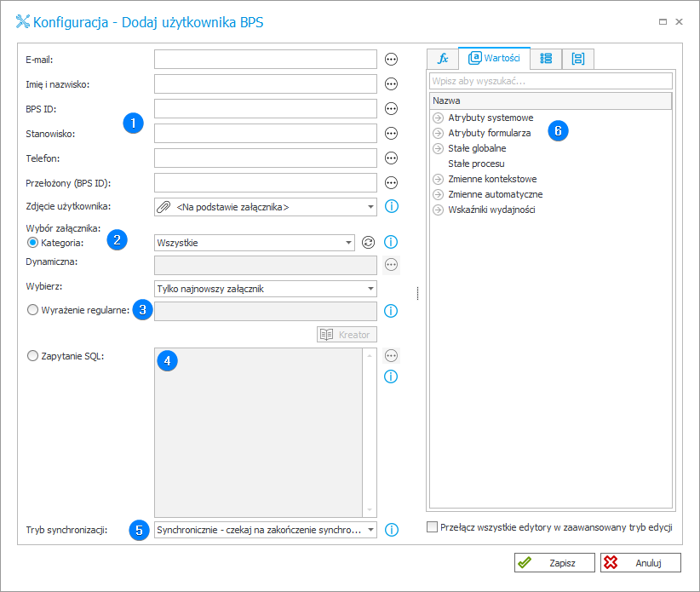Switch to the Wartości tab
The image size is (700, 592).
tap(494, 58)
